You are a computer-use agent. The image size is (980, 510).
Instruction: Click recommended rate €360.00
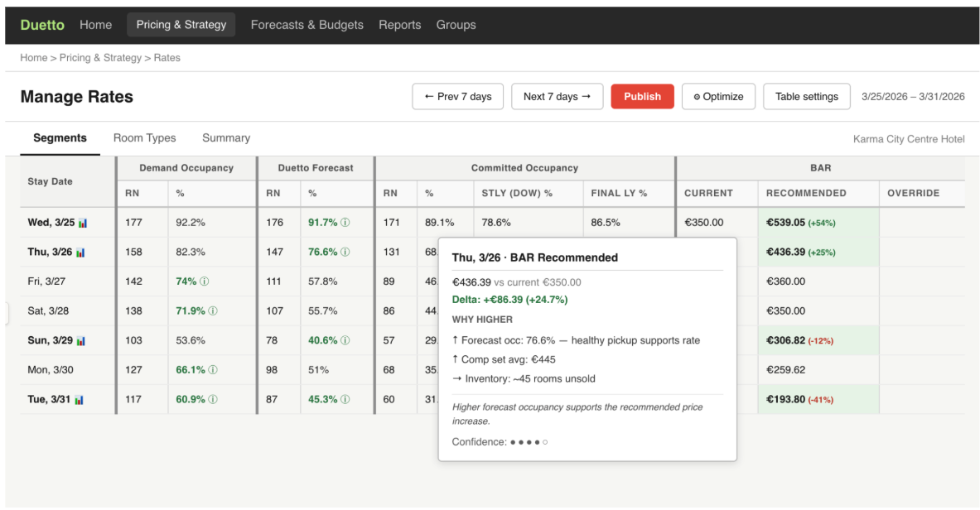pyautogui.click(x=785, y=281)
